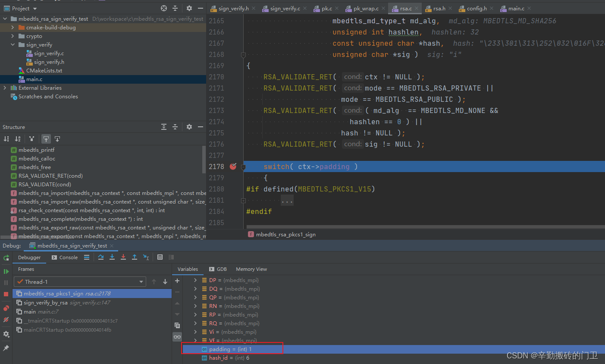Click Step Into debugger icon
The image size is (605, 364).
[112, 257]
